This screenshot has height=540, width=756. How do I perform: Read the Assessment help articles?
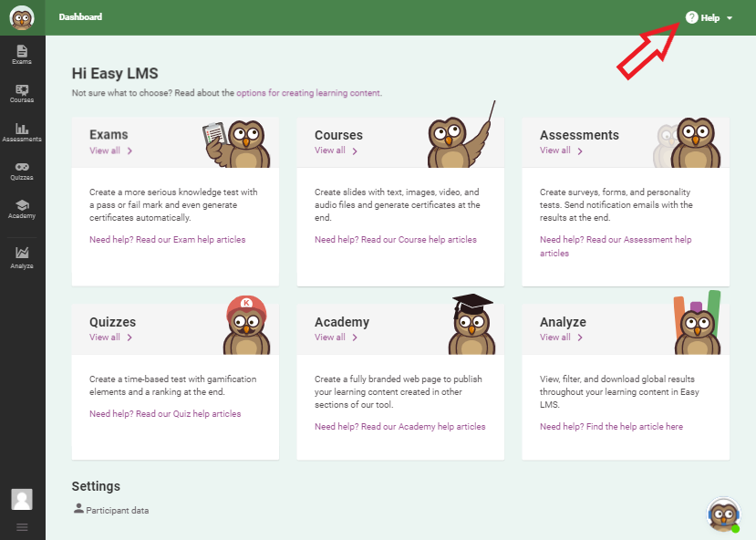coord(616,246)
